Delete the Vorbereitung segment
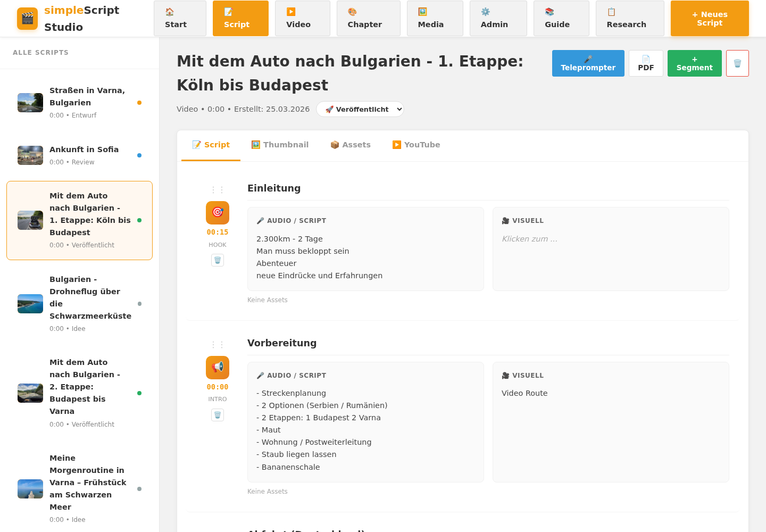Screen dimensions: 766x532 pyautogui.click(x=218, y=415)
